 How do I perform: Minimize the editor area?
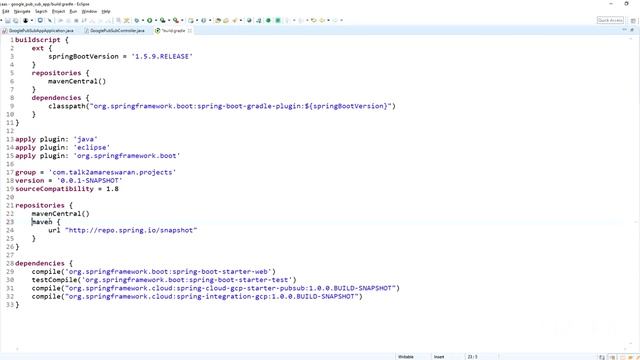[624, 30]
